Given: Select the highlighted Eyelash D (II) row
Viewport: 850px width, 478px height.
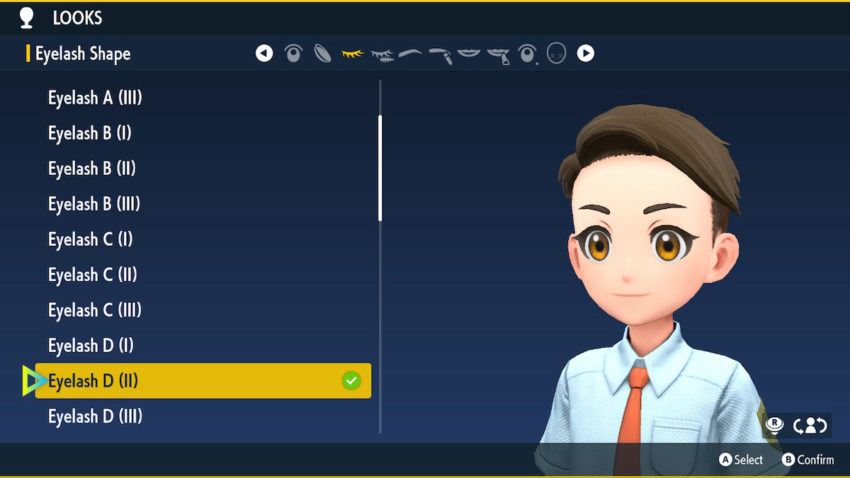Looking at the screenshot, I should click(203, 380).
